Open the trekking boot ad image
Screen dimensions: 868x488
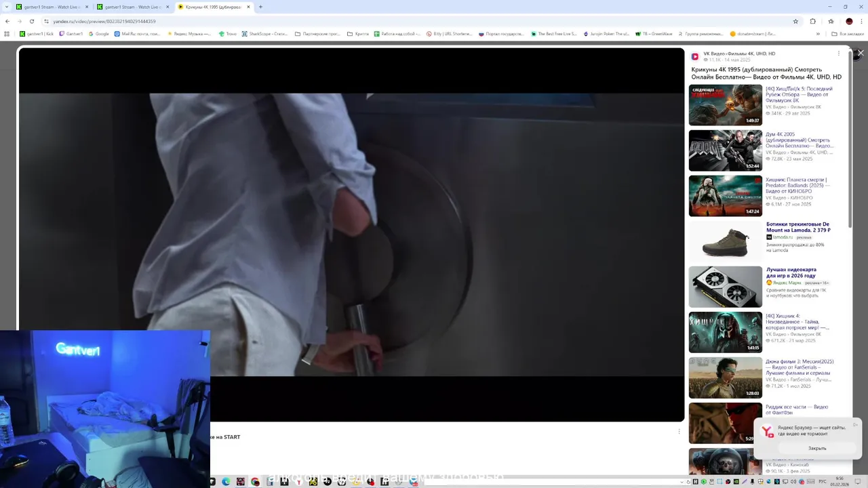click(726, 241)
